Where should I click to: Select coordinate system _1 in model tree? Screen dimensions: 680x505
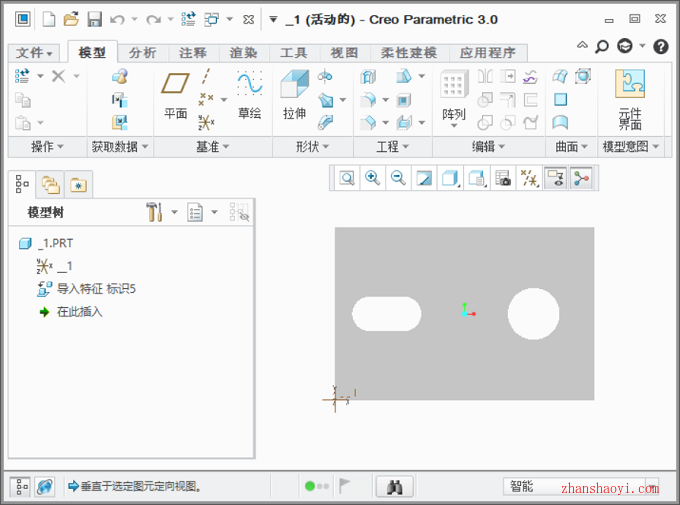coord(54,266)
